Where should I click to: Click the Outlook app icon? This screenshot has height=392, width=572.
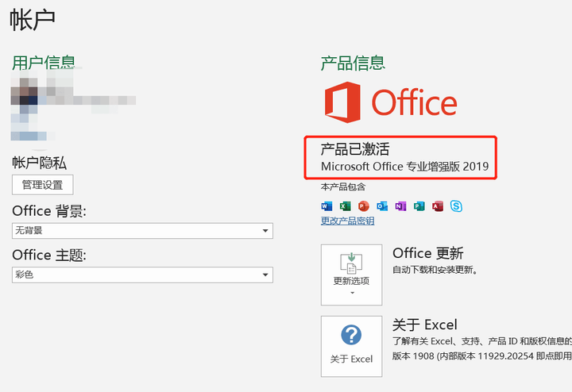click(382, 206)
